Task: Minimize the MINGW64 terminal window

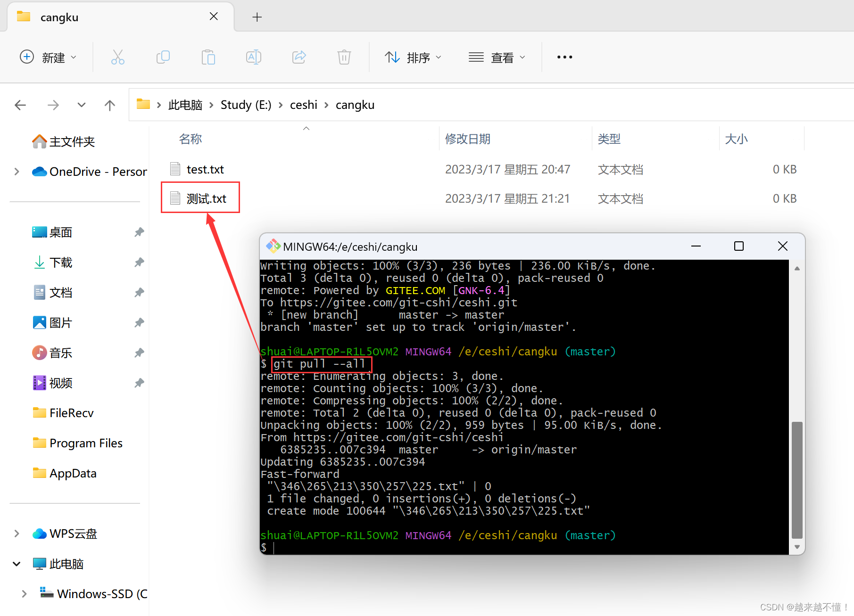Action: (696, 246)
